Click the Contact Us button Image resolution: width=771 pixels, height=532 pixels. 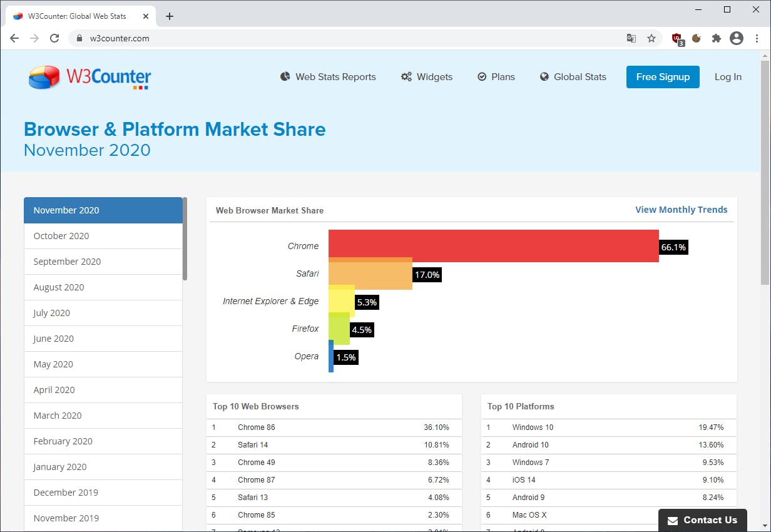point(702,520)
